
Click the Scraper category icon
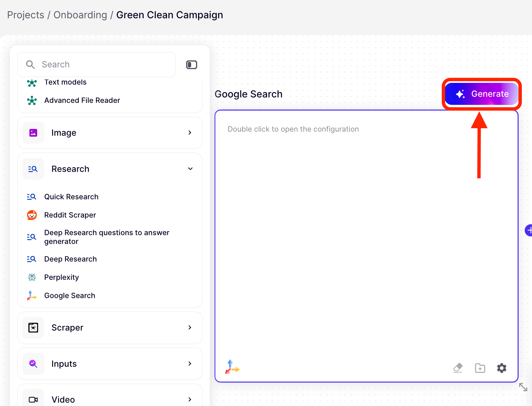[x=33, y=328]
